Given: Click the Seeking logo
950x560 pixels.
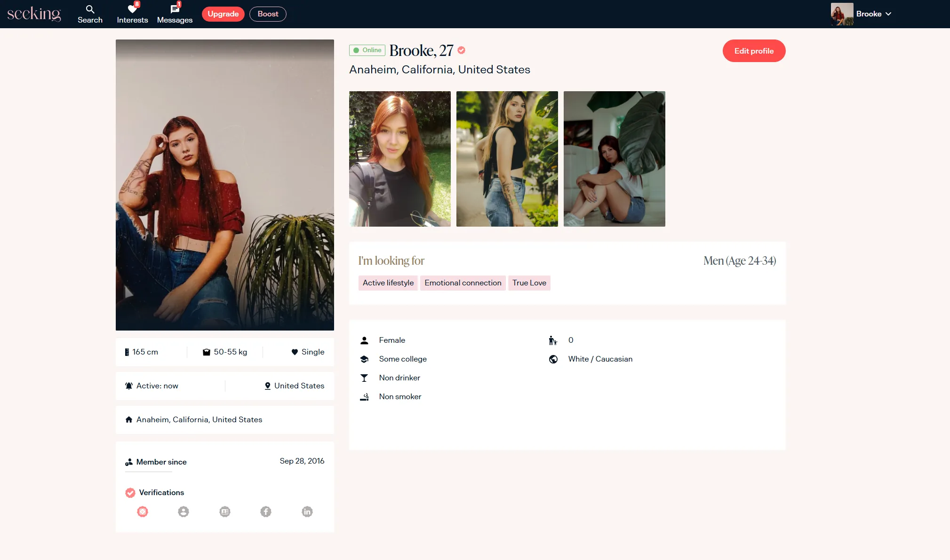Looking at the screenshot, I should (34, 14).
